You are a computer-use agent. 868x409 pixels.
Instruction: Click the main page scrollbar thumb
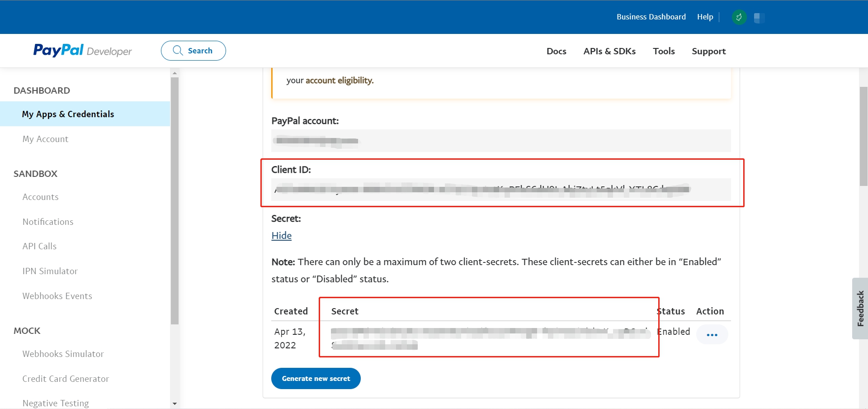click(x=863, y=136)
